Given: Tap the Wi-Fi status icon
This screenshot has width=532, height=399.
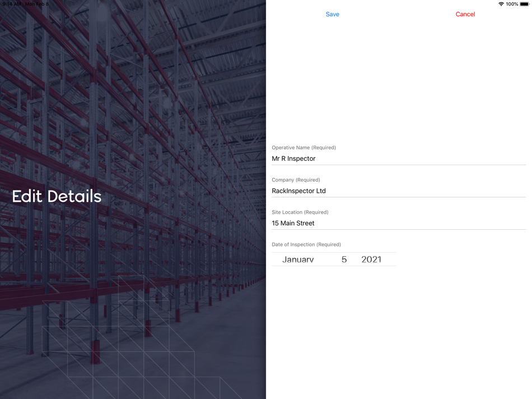Looking at the screenshot, I should pyautogui.click(x=501, y=4).
